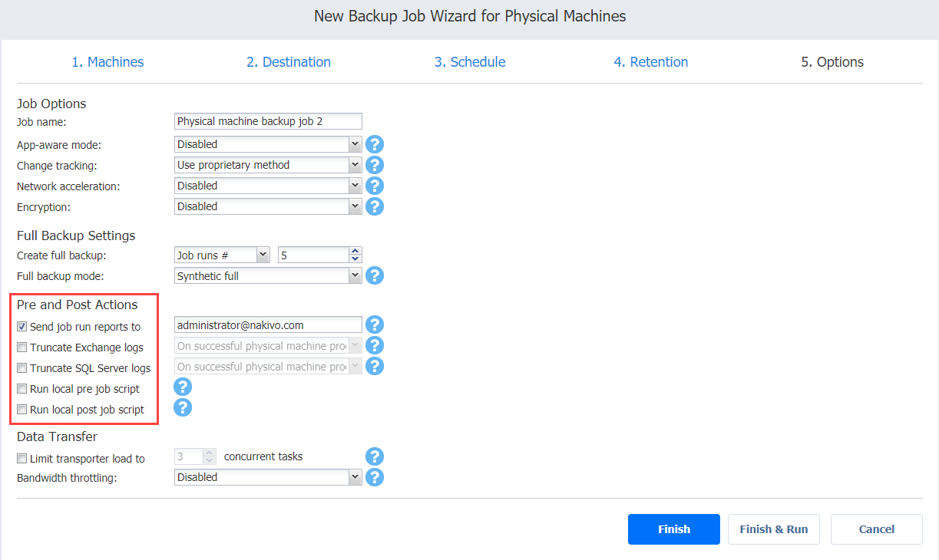Screen dimensions: 939x560
Task: Click the 'concurrent tasks' label
Action: 263,456
